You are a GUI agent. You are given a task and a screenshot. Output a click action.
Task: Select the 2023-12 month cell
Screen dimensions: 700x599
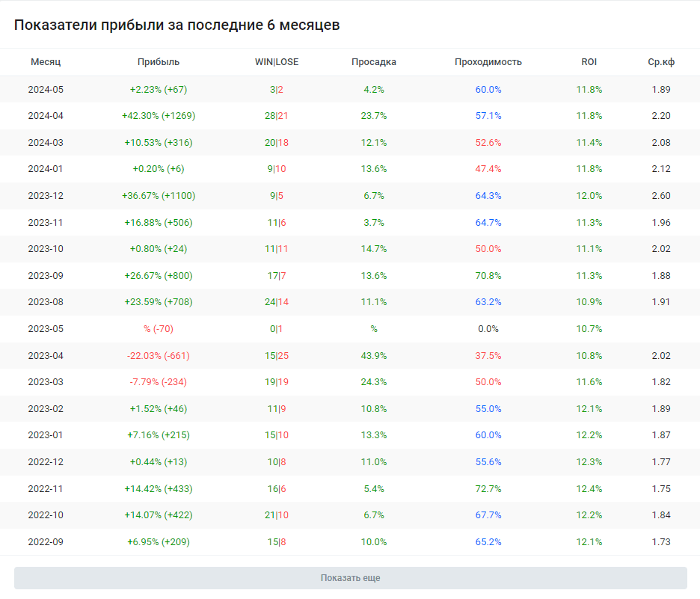(46, 196)
